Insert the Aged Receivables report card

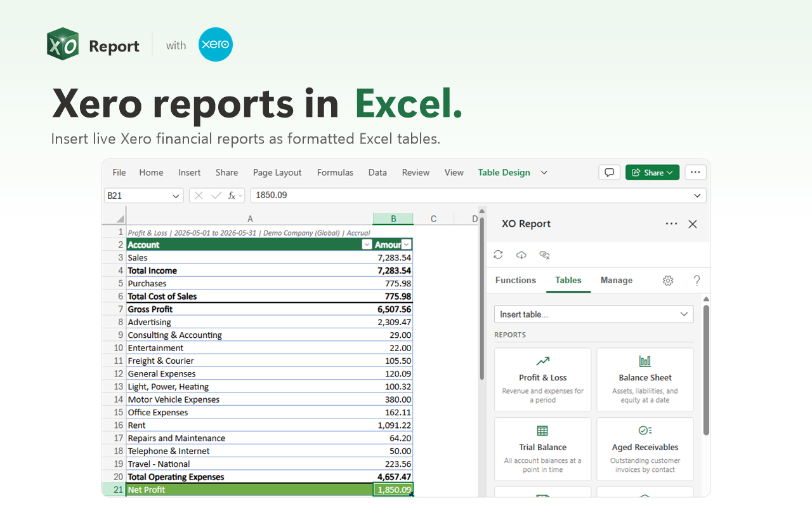click(645, 449)
